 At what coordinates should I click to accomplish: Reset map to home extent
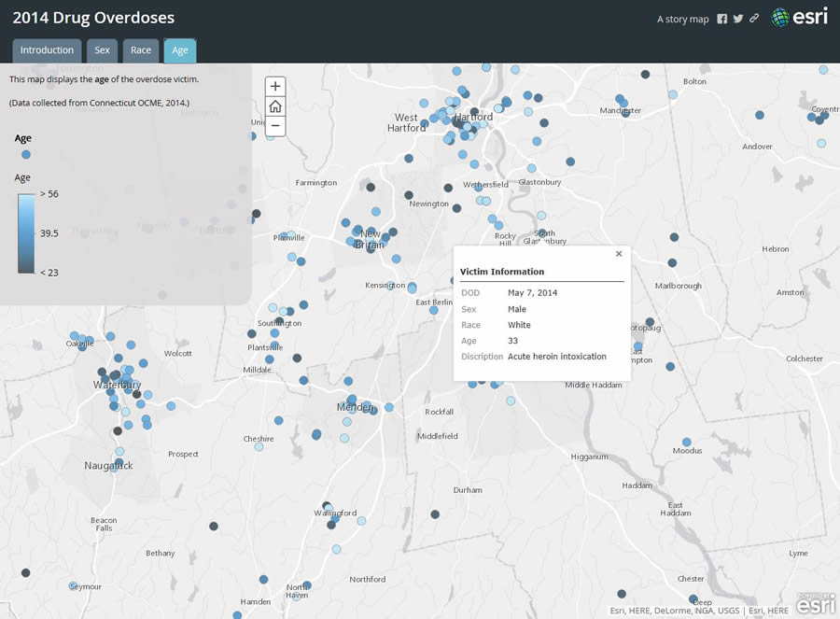coord(275,106)
